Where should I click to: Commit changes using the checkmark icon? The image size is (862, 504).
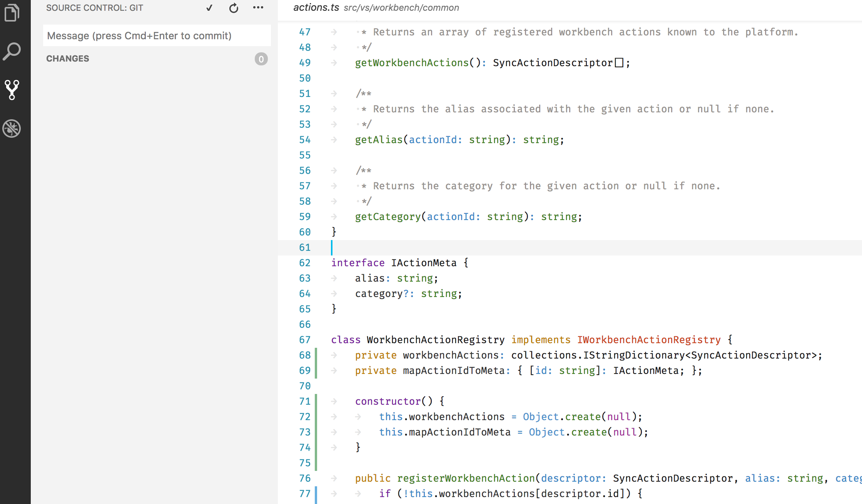point(209,8)
